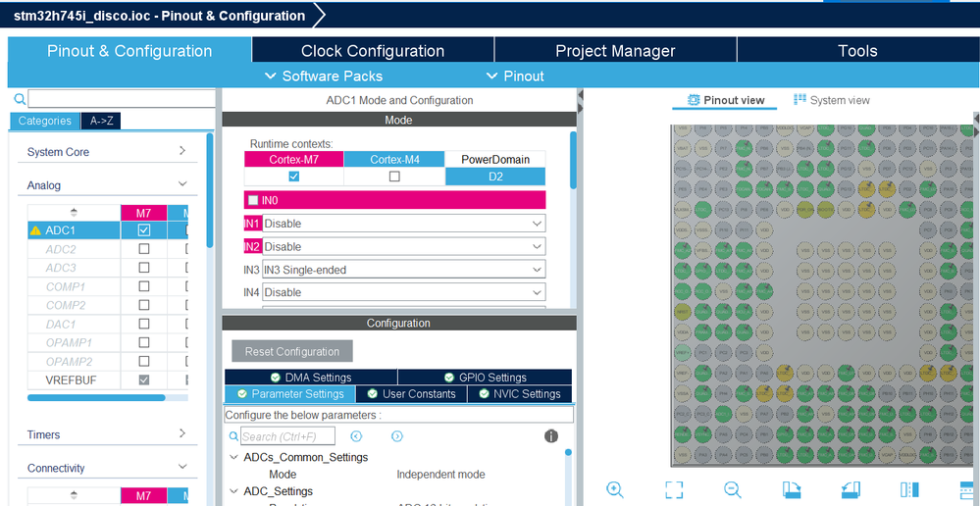Screen dimensions: 980x506
Task: Click the green check on DMA Settings tab
Action: (x=275, y=378)
